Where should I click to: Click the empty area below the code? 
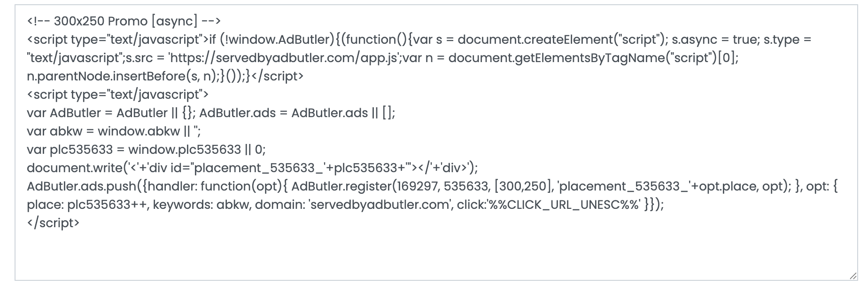coord(423,254)
